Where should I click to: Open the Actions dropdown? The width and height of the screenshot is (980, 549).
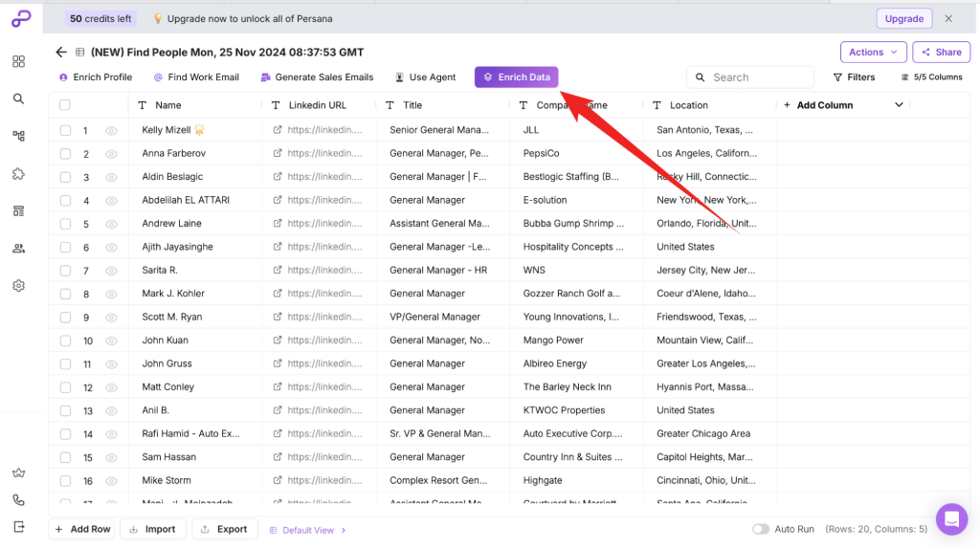tap(873, 53)
